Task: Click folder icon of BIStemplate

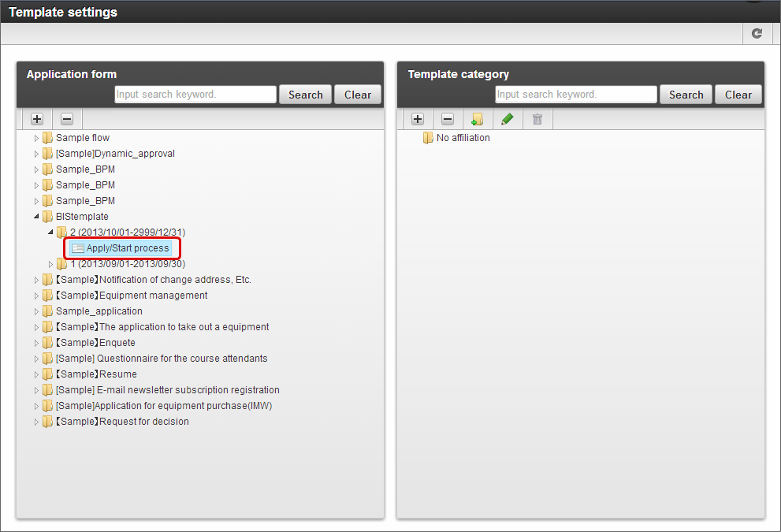Action: coord(47,217)
